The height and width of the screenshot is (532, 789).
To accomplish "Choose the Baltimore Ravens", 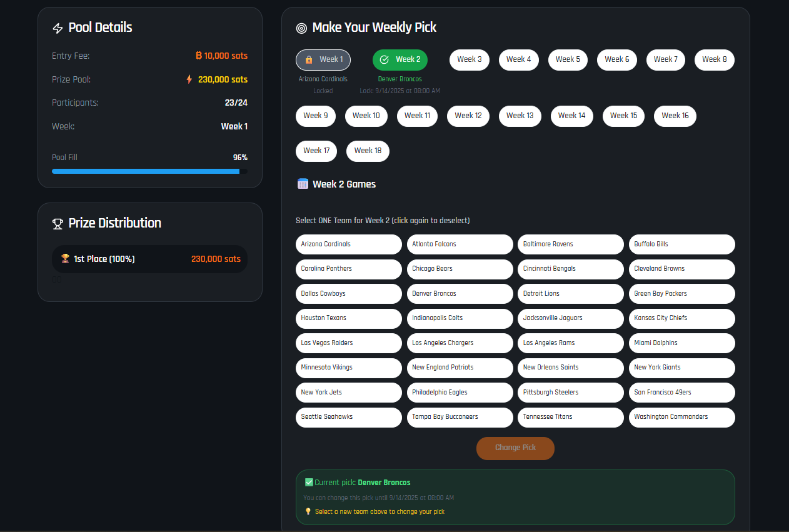I will coord(571,244).
